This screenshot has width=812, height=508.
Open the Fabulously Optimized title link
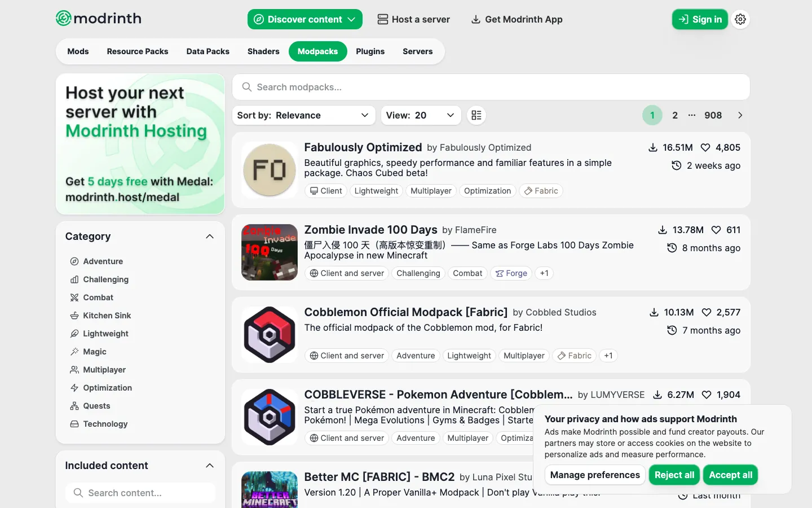[x=363, y=147]
